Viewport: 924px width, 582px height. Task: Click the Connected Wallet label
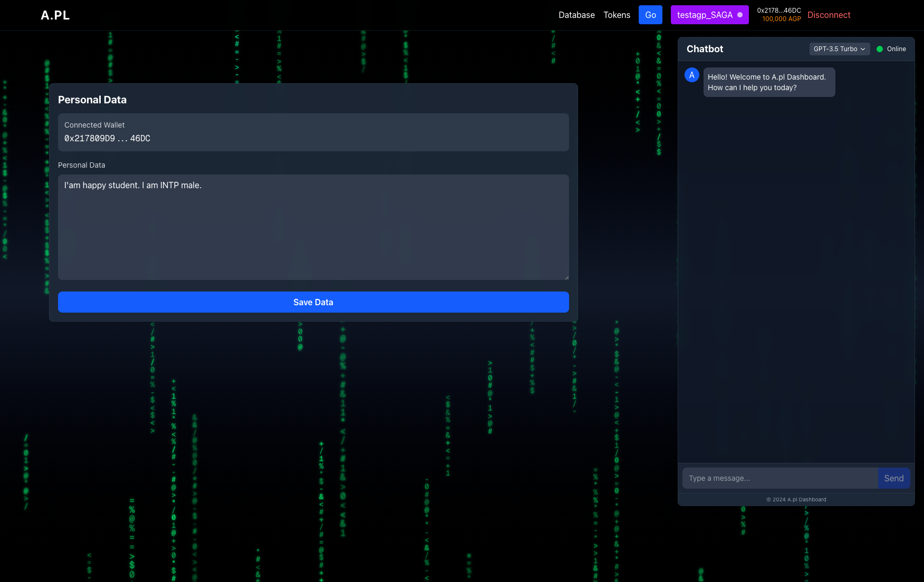(94, 125)
